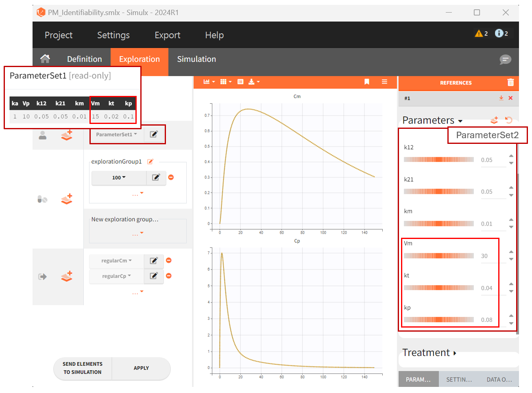Select the Exploration tab

click(x=140, y=59)
